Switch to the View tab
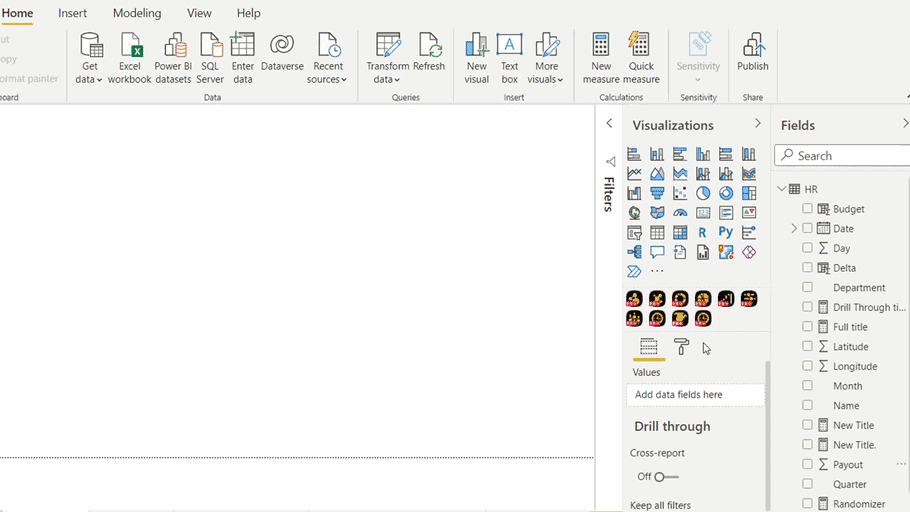 point(199,13)
